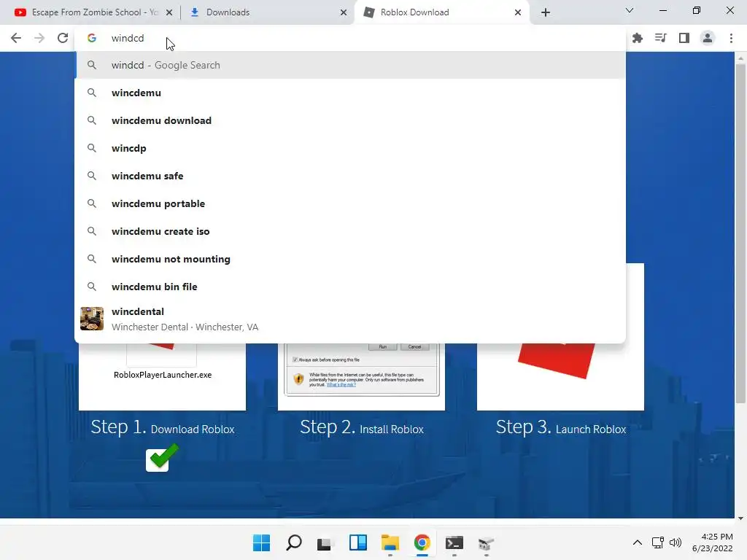The width and height of the screenshot is (747, 560).
Task: Reload the page with the refresh icon
Action: (63, 38)
